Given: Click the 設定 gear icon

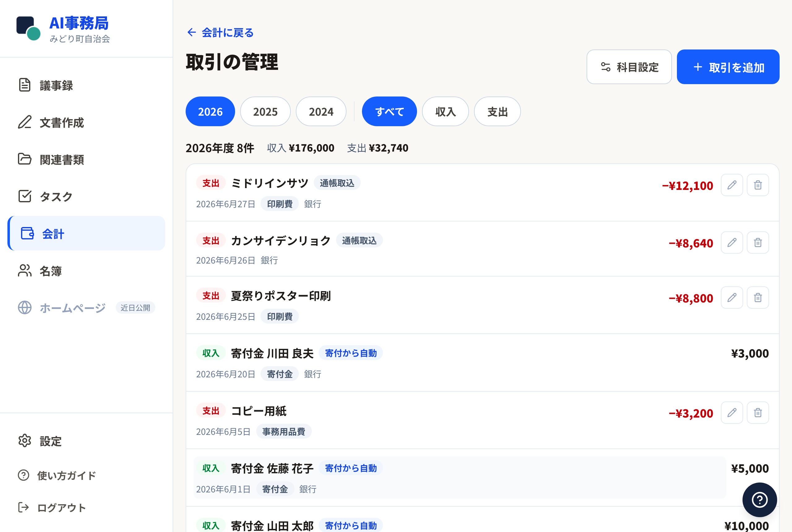Looking at the screenshot, I should click(25, 441).
